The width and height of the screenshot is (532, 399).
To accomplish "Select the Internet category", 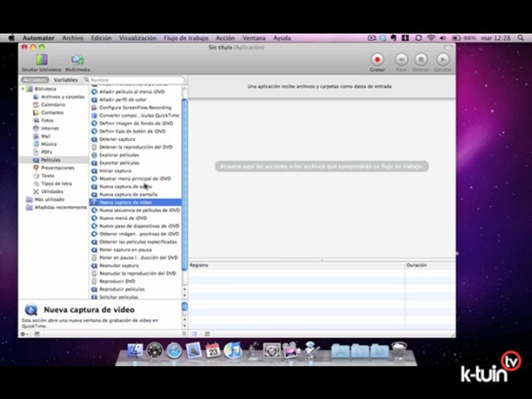I will pos(50,128).
